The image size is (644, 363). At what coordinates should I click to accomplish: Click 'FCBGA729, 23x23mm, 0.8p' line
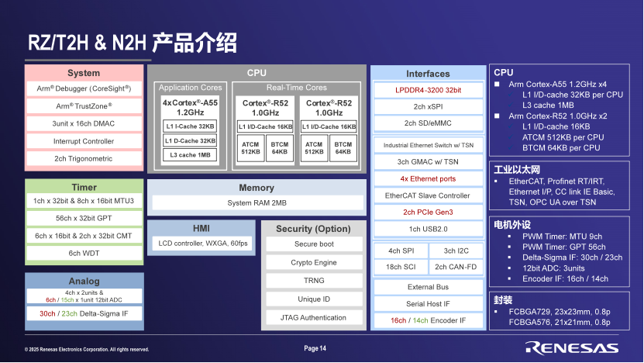pyautogui.click(x=560, y=312)
